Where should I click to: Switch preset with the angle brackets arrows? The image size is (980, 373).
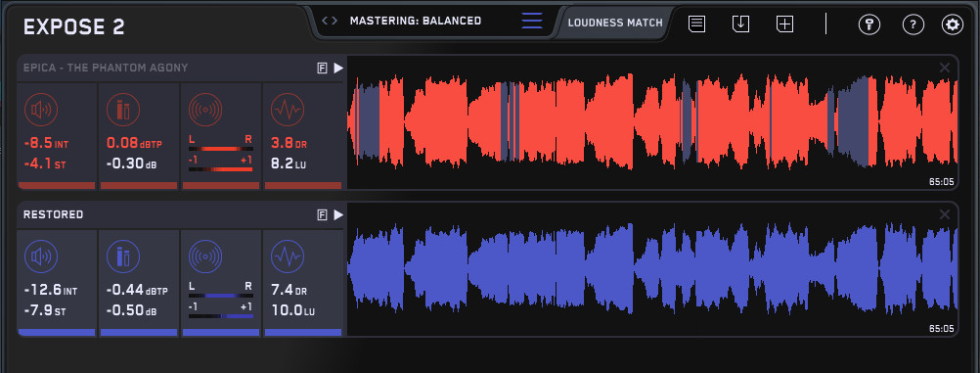330,21
